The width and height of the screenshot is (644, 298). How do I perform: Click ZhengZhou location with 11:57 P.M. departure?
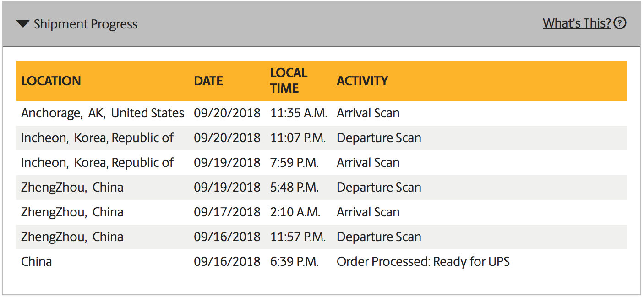[72, 237]
